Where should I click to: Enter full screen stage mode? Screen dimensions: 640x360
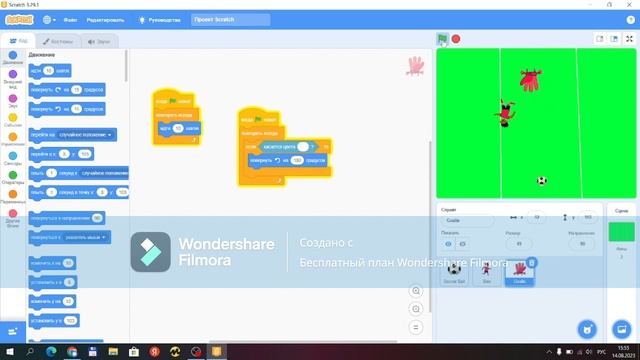[x=629, y=39]
